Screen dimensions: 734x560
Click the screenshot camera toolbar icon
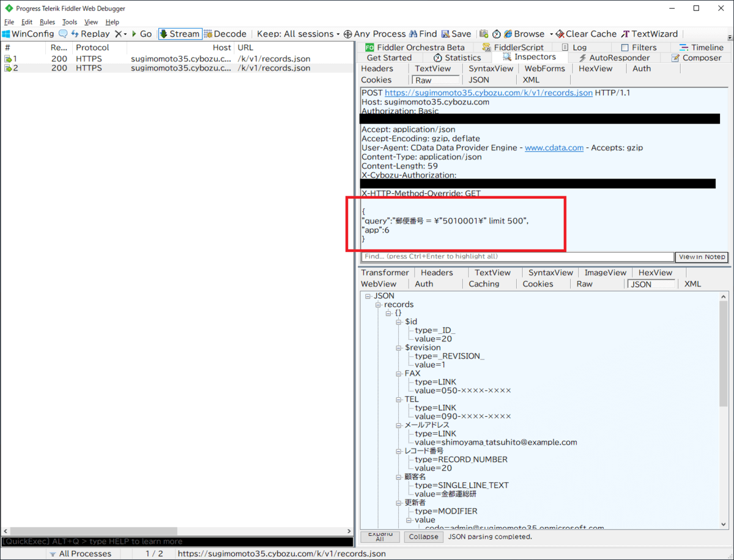[x=484, y=34]
